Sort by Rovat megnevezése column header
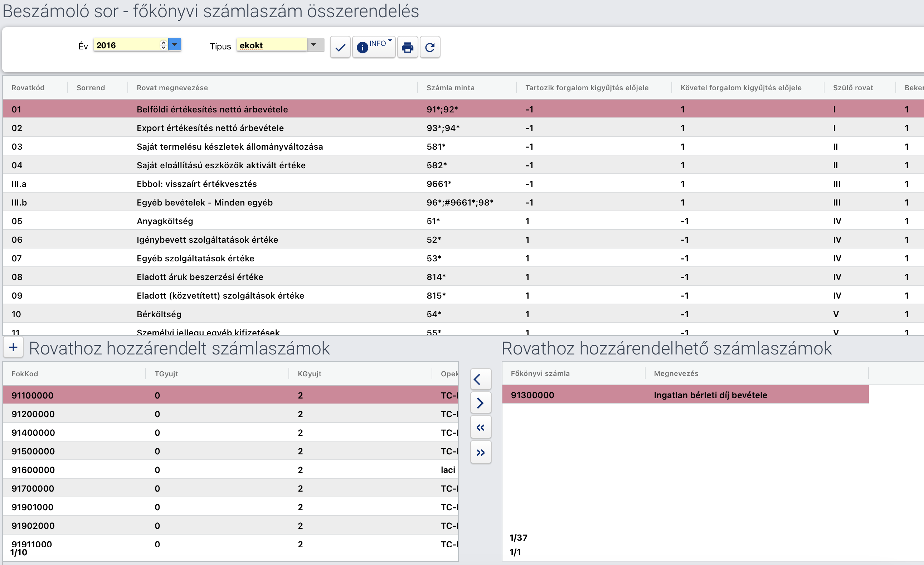924x565 pixels. (172, 87)
